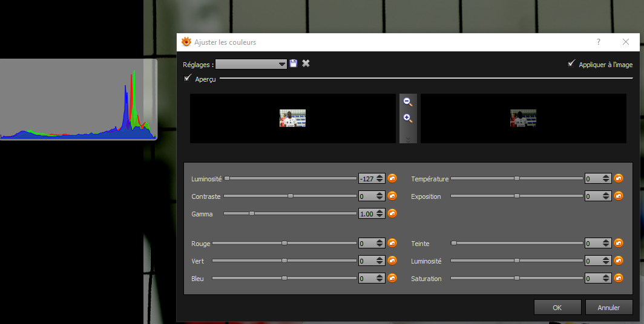
Task: Click the Vert slider handle
Action: coord(284,261)
